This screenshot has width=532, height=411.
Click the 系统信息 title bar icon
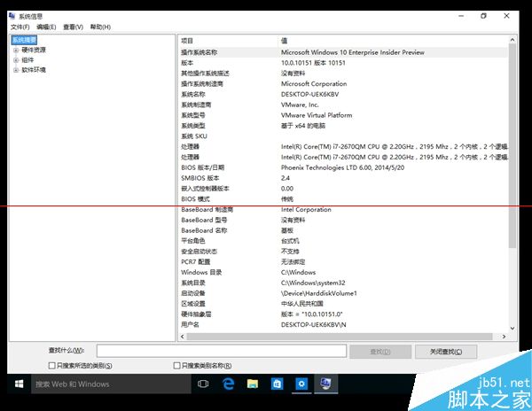(x=12, y=15)
